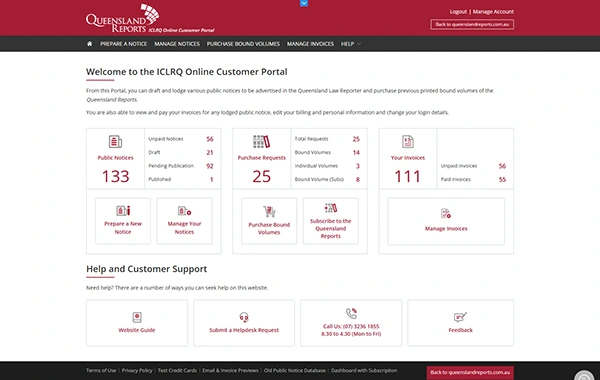Open the Prepare a Notice menu
The width and height of the screenshot is (600, 380).
[x=124, y=44]
